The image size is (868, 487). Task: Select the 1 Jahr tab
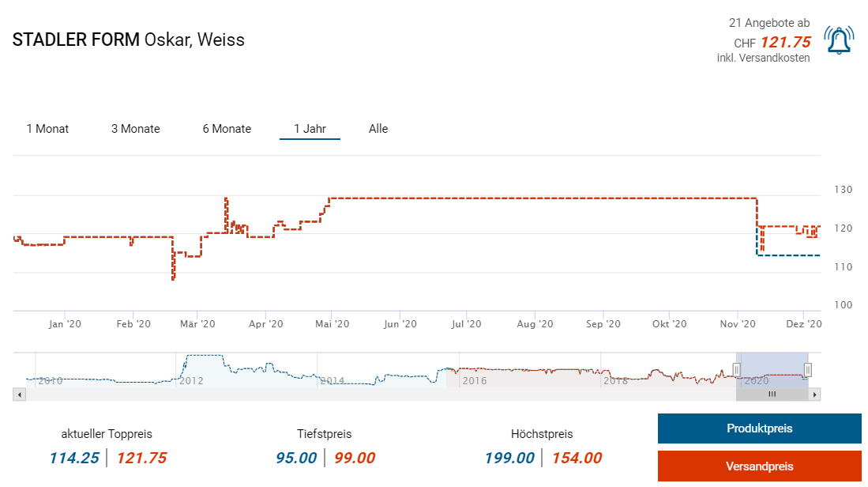(x=310, y=129)
